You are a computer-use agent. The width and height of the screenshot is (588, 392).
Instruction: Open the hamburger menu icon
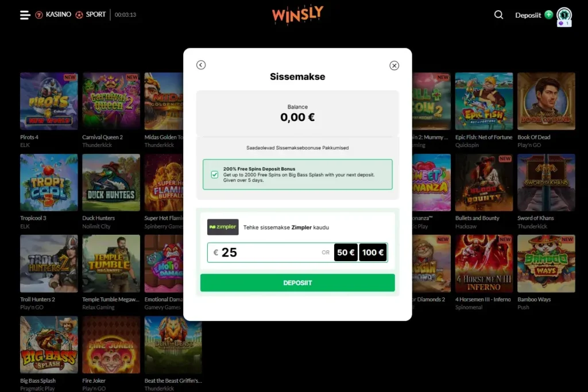coord(25,15)
